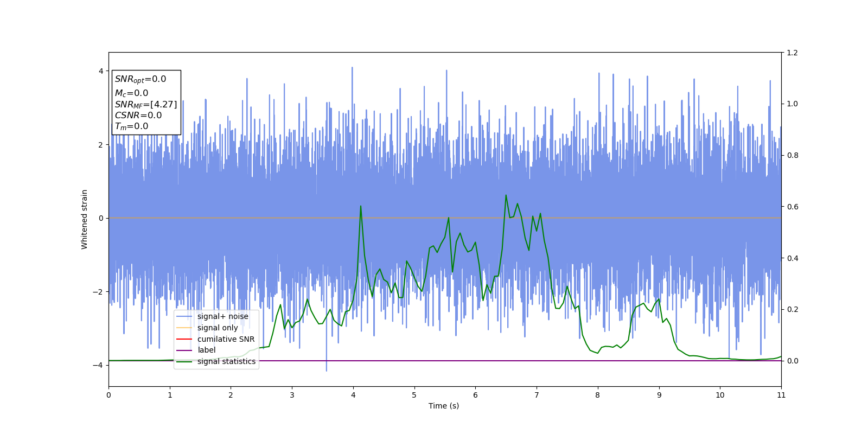
Task: Click the green curve spike near 4.1 seconds
Action: [x=361, y=206]
